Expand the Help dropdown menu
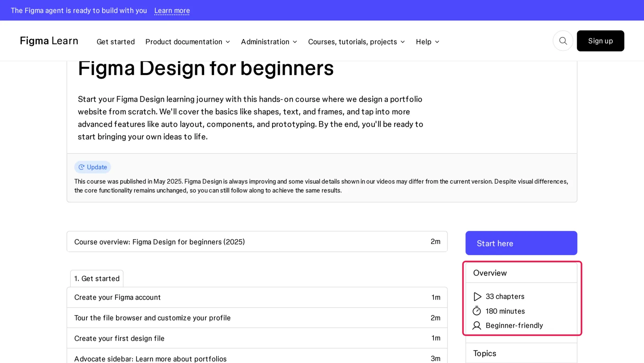The width and height of the screenshot is (644, 363). coord(427,42)
